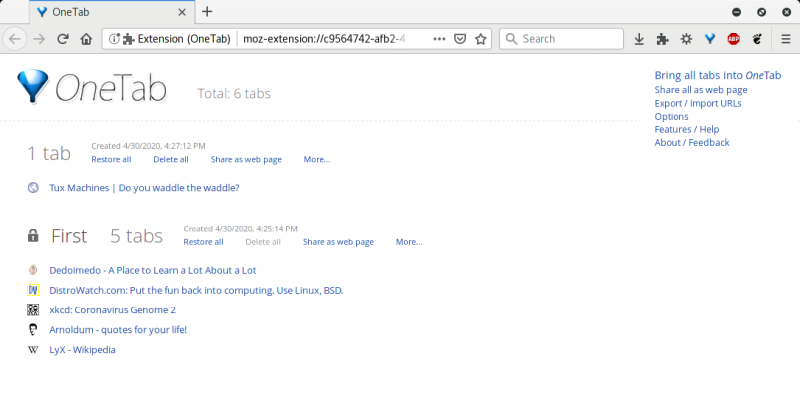Image resolution: width=800 pixels, height=411 pixels.
Task: Click the Total: 6 tabs text
Action: (x=234, y=93)
